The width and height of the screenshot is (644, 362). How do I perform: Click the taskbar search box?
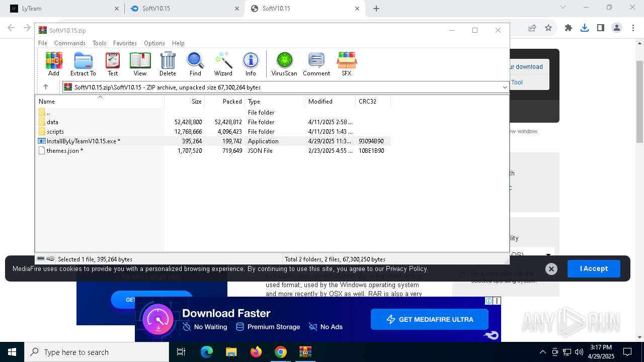pyautogui.click(x=97, y=352)
